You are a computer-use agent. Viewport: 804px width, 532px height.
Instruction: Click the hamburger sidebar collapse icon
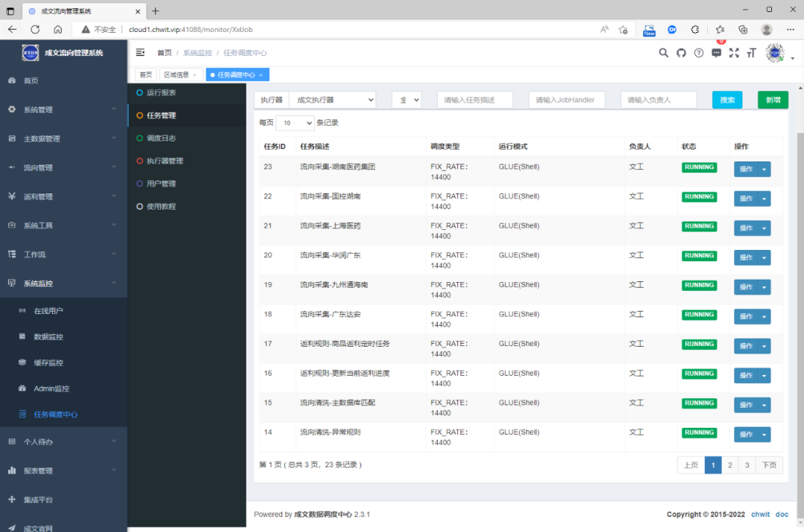140,52
